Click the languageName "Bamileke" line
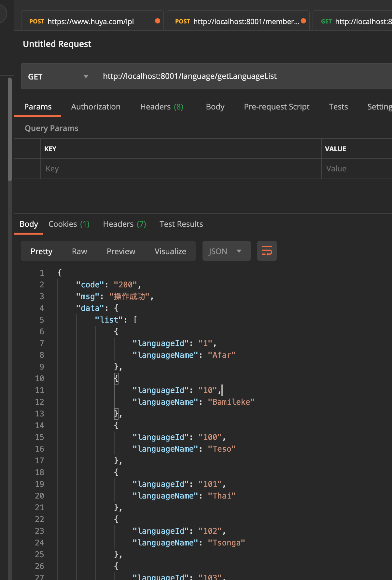The width and height of the screenshot is (392, 580). 193,402
